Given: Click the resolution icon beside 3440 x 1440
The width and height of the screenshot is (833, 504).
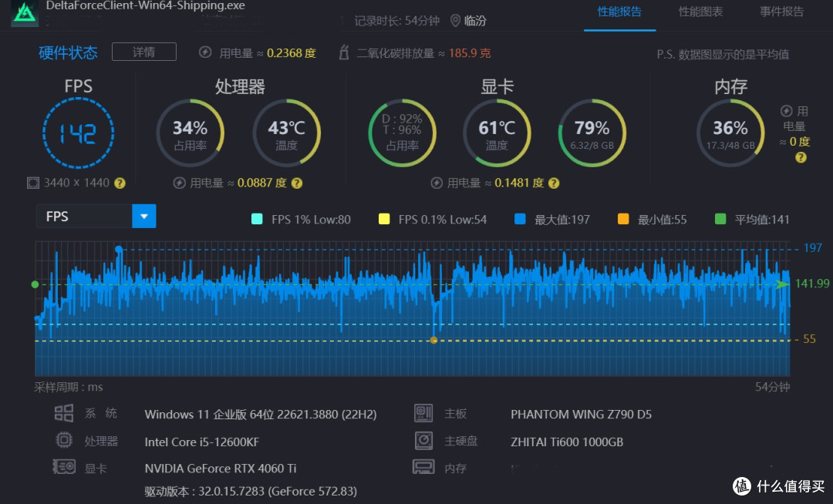Looking at the screenshot, I should tap(33, 183).
